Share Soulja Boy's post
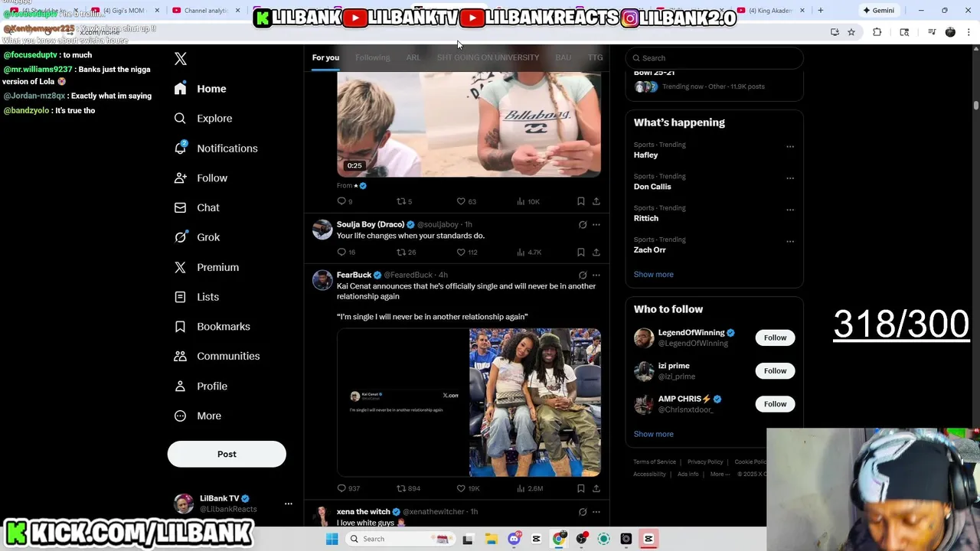980x551 pixels. pyautogui.click(x=596, y=252)
